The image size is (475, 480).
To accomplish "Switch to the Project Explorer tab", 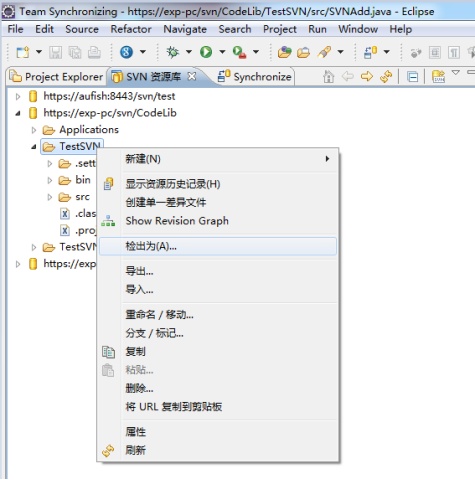I will click(56, 77).
